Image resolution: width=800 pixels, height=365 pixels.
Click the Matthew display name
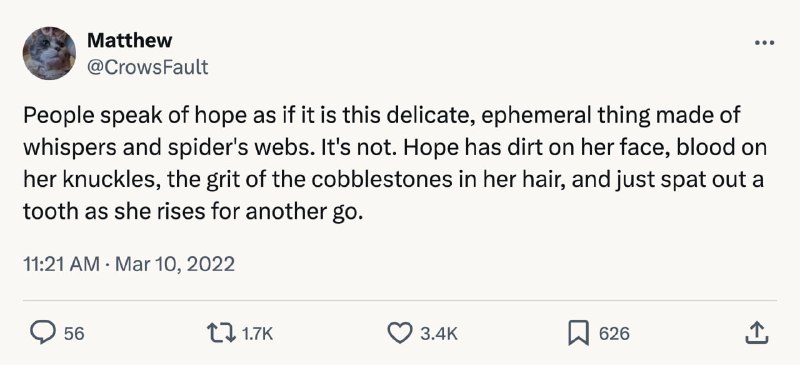click(130, 40)
